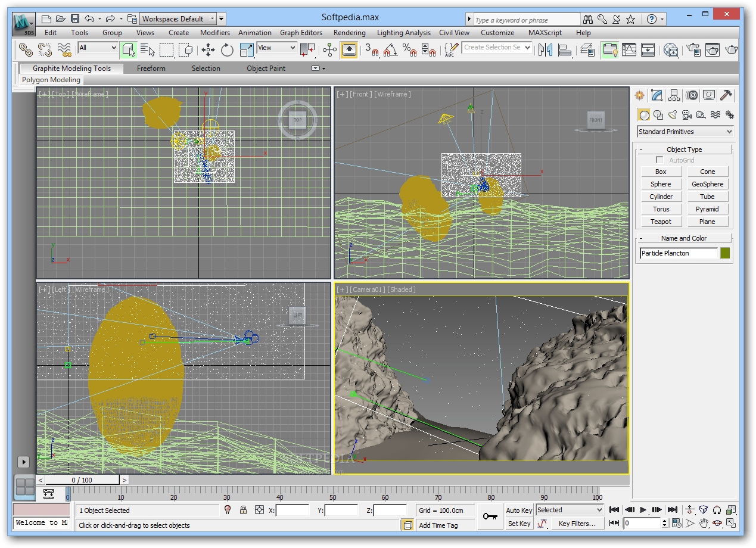Image resolution: width=756 pixels, height=548 pixels.
Task: Click the Mirror tool icon
Action: click(545, 49)
